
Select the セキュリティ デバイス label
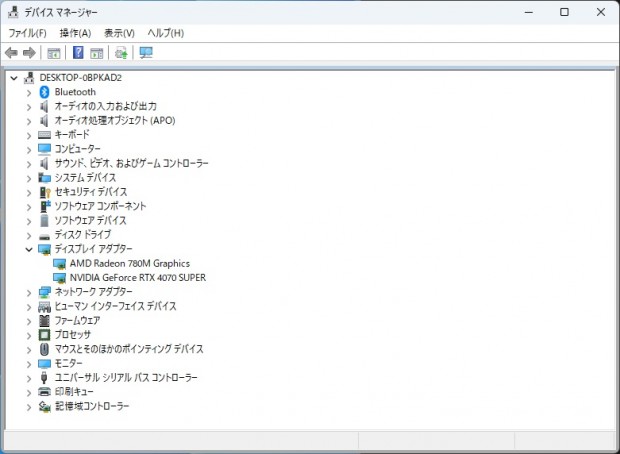tap(91, 192)
